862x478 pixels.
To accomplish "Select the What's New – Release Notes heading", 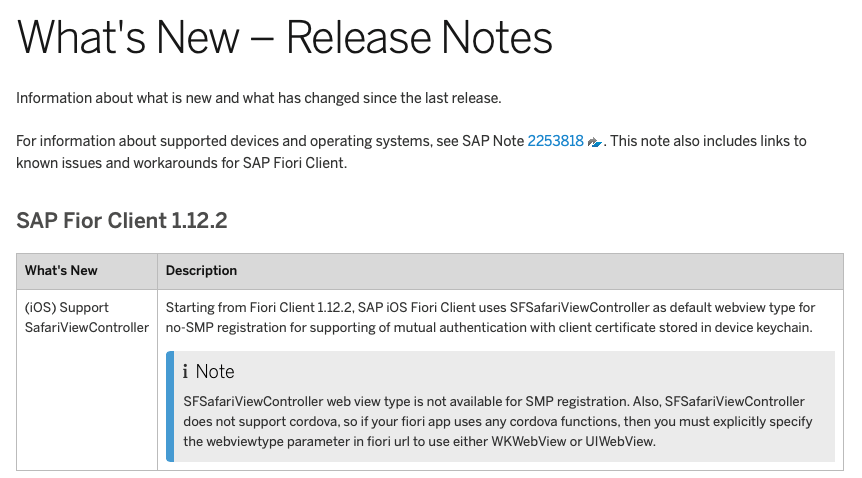I will (x=284, y=37).
